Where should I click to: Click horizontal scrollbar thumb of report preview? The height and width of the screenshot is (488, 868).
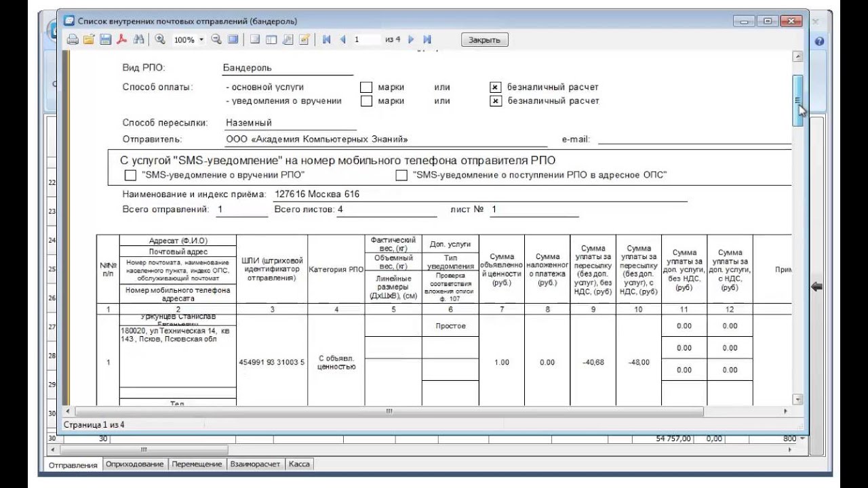388,411
